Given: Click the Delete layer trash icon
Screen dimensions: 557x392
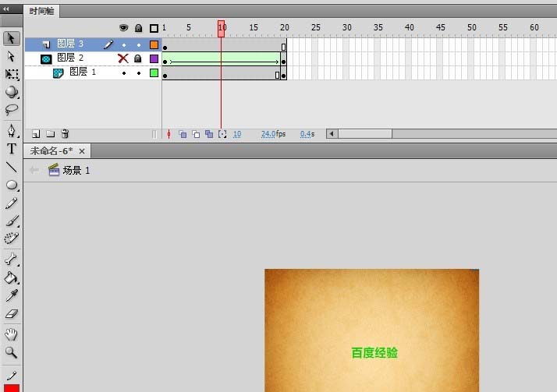Looking at the screenshot, I should [65, 134].
